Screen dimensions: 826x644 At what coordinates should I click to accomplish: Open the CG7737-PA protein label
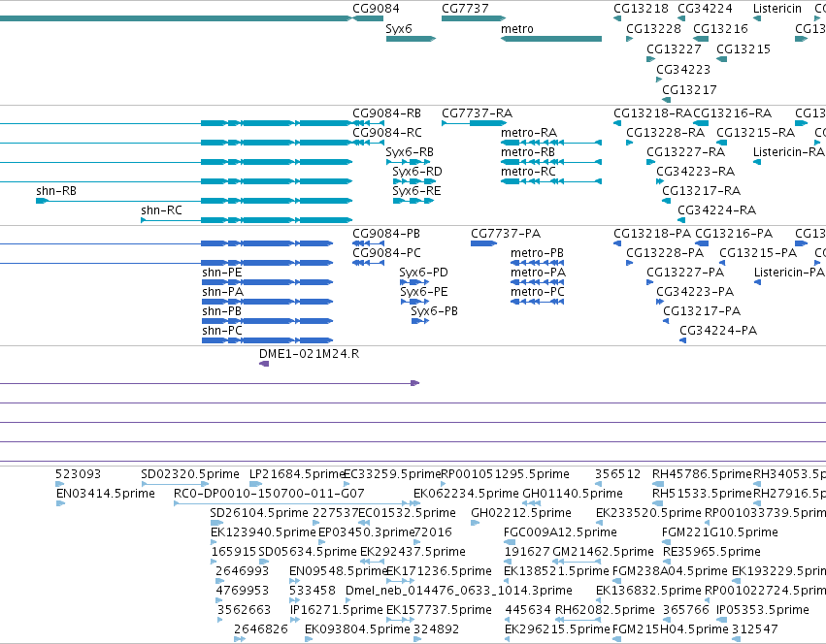click(505, 234)
